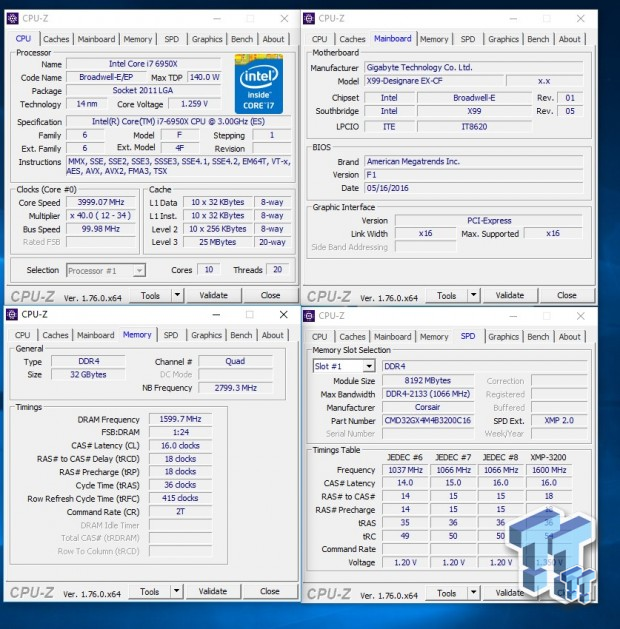The height and width of the screenshot is (629, 620).
Task: Click Module Size value 8192 MBytes
Action: [x=428, y=380]
